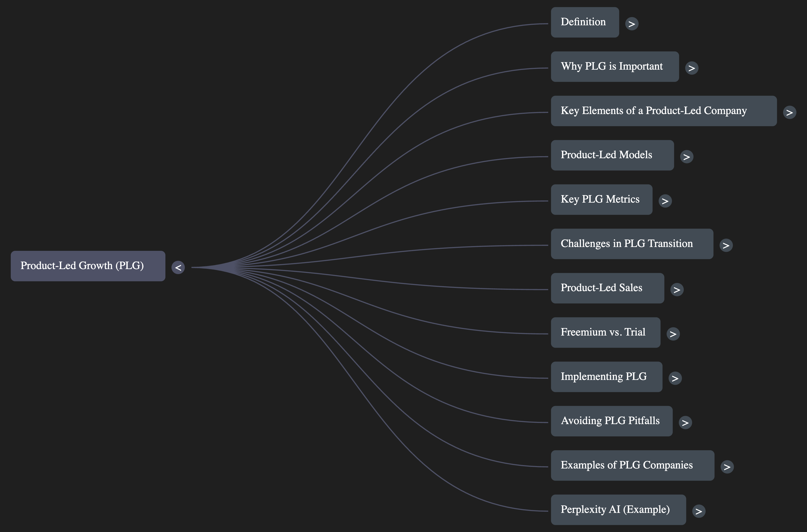The width and height of the screenshot is (807, 532).
Task: Select the Why PLG is Important node
Action: 615,66
